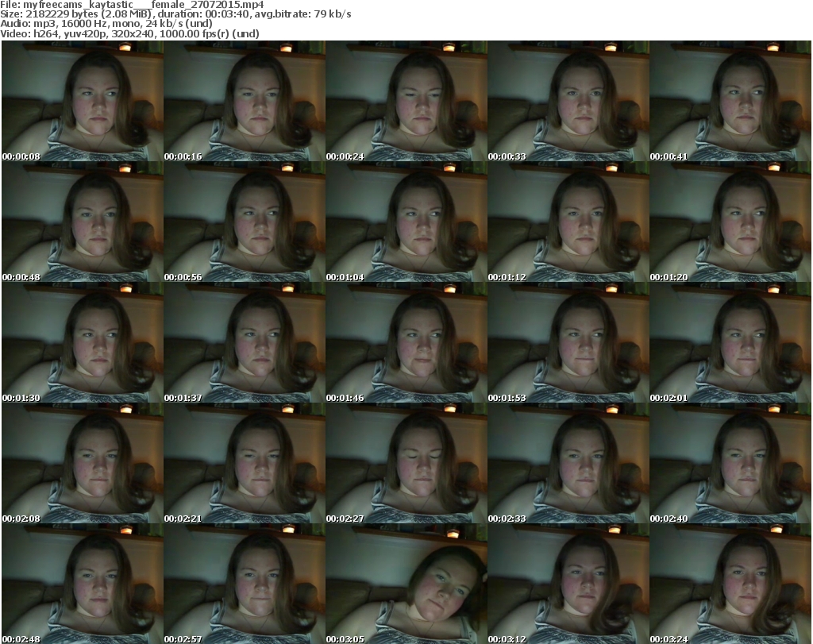Select the thumbnail timestamped 00:03:05
813x644 pixels.
click(406, 584)
